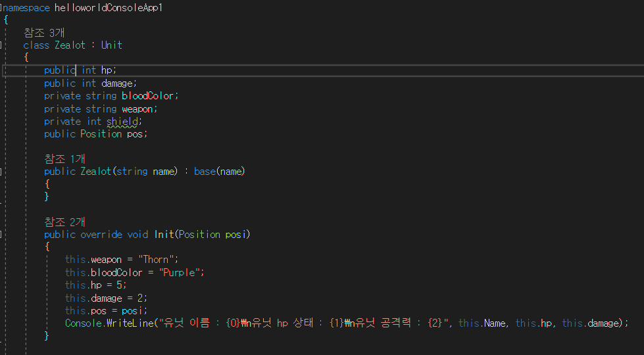Click bloodColor in the private string declaration

[x=147, y=96]
